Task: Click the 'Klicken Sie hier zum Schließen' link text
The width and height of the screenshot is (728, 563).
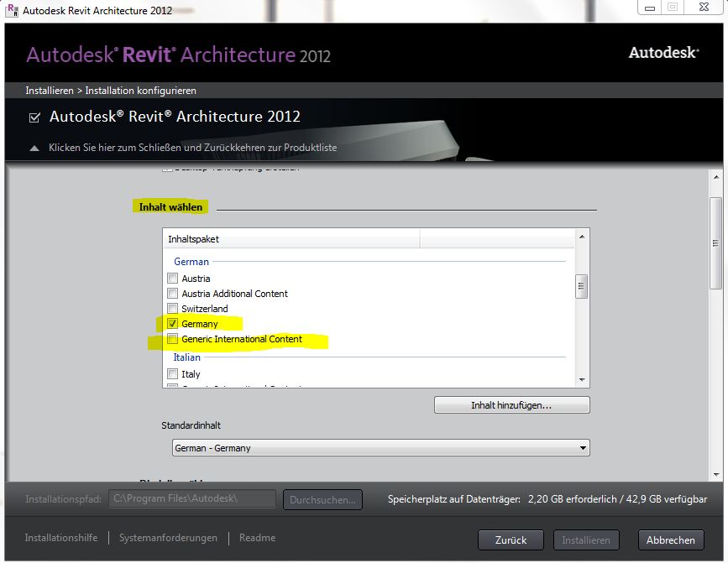Action: pos(192,148)
